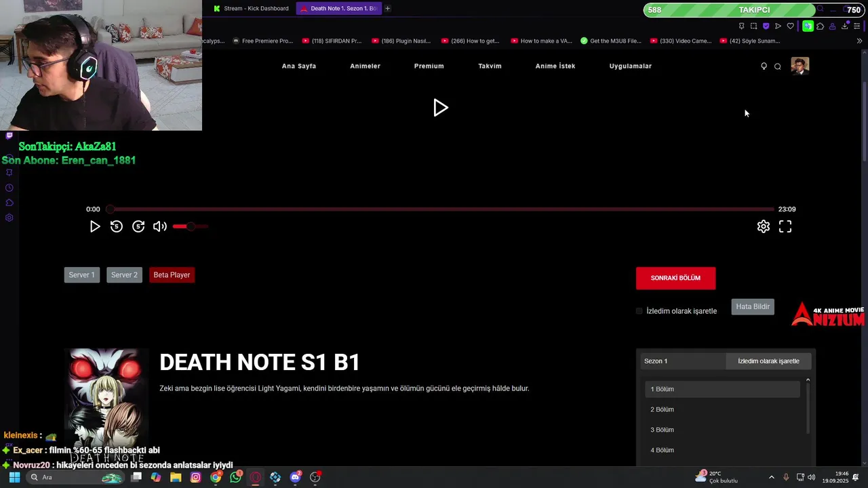Open the user profile avatar menu

pos(800,66)
